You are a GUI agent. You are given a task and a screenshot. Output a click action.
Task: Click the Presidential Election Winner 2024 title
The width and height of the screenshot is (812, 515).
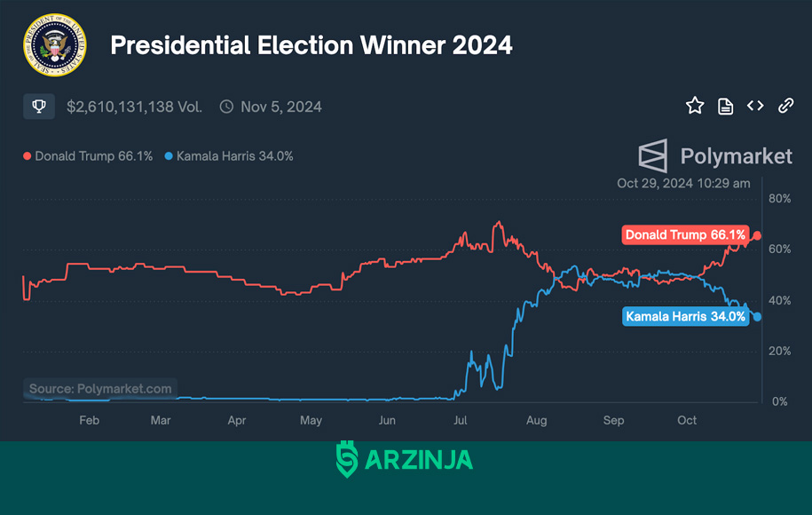click(x=311, y=45)
